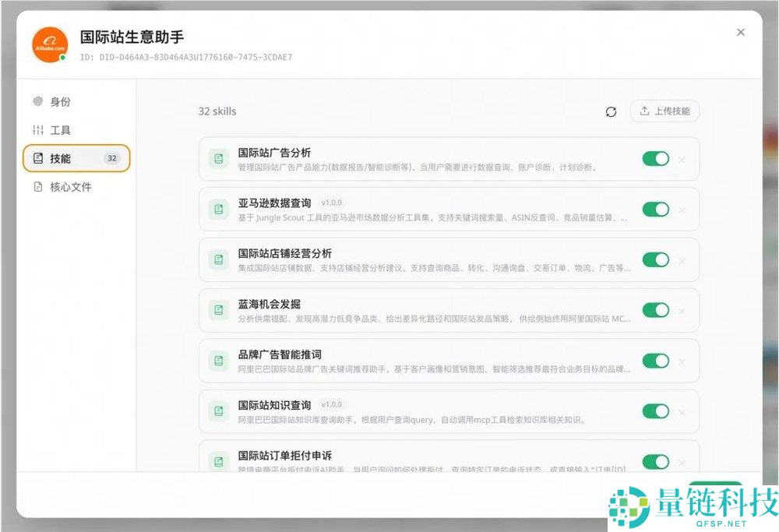Click the skill icon next to 国际站知识查询

(218, 410)
